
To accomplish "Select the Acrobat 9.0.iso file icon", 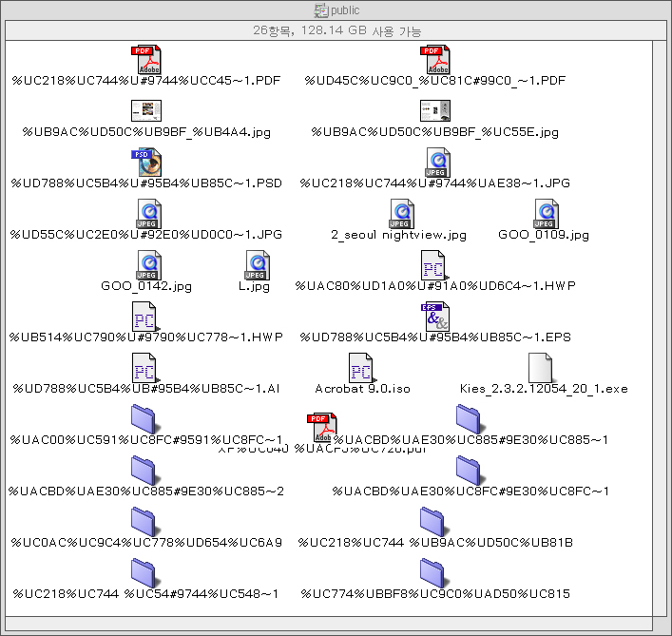I will [x=360, y=368].
